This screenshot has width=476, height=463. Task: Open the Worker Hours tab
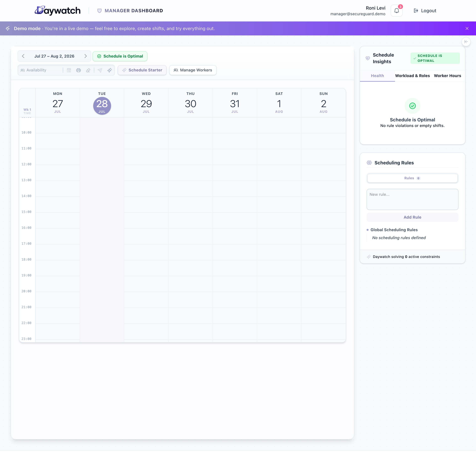tap(447, 76)
